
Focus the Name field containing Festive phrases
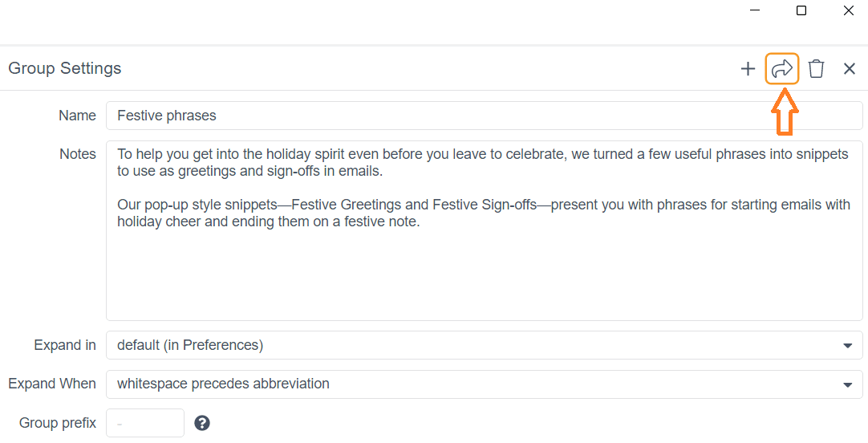click(484, 116)
